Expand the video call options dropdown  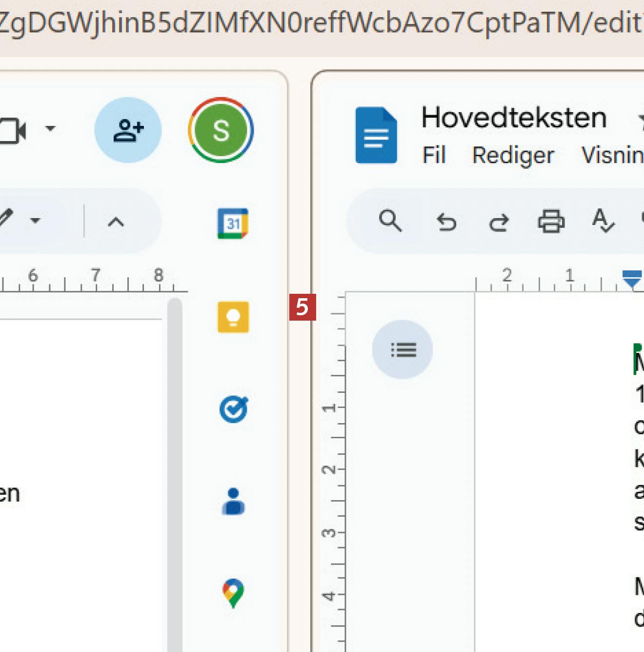(50, 129)
